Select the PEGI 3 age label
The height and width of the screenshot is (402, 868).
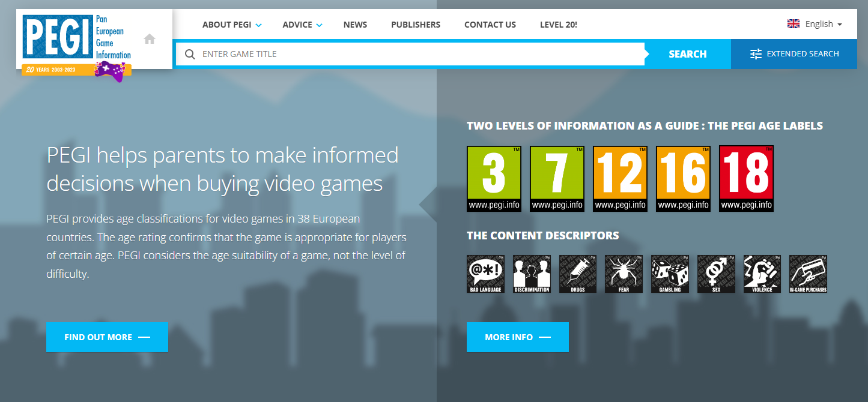494,179
